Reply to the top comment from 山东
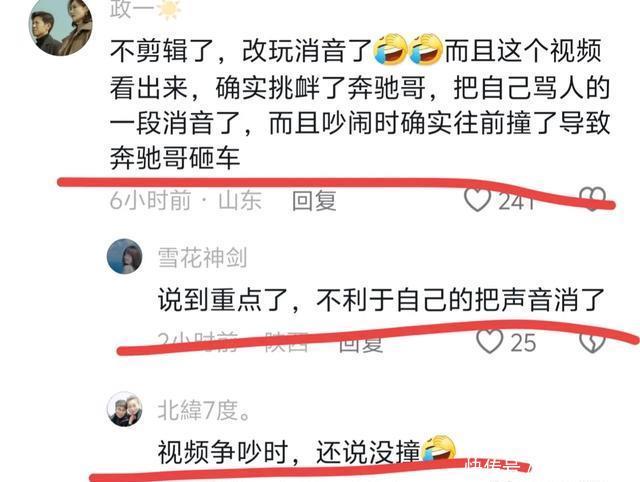The width and height of the screenshot is (640, 482). [x=314, y=200]
